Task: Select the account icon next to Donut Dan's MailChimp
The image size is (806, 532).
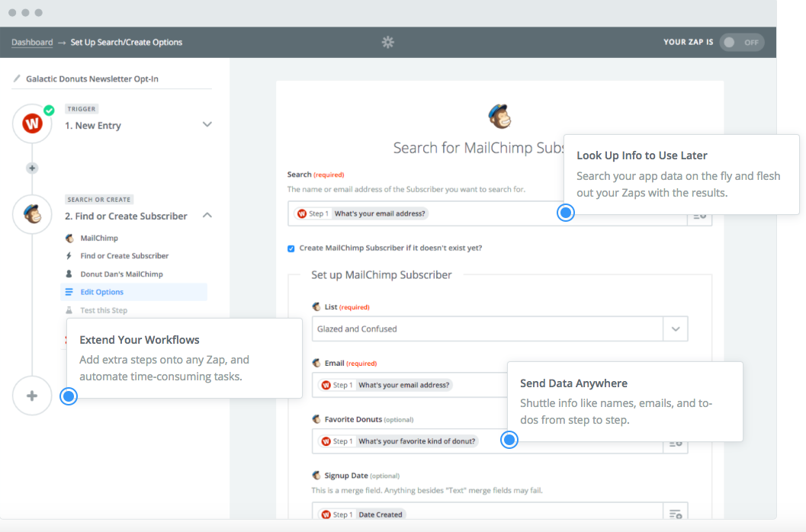Action: pos(69,274)
